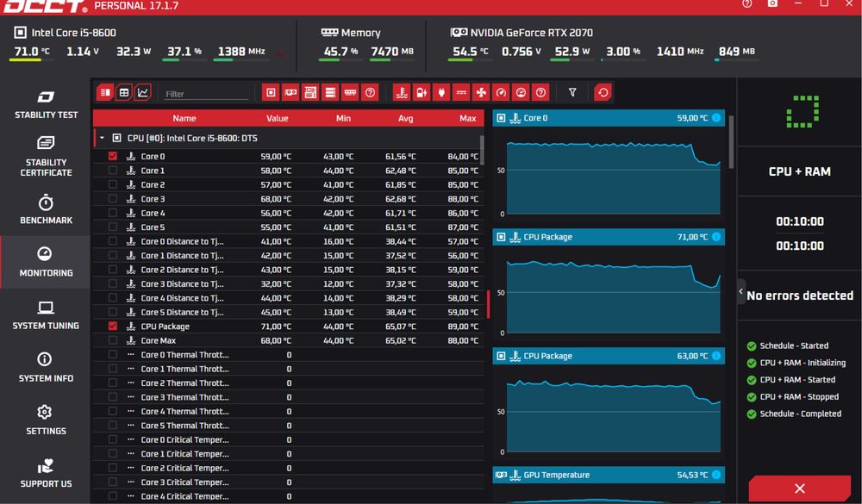Toggle the power plug readings filter

coord(441,92)
